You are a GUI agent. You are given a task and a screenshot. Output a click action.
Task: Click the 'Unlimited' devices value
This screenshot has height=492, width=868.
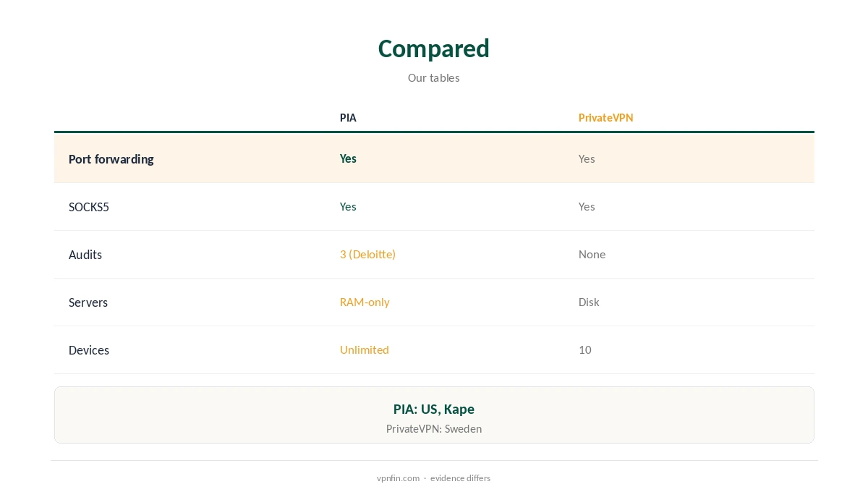pyautogui.click(x=364, y=349)
